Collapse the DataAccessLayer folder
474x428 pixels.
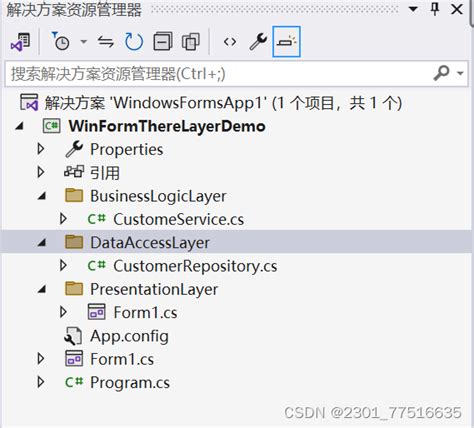click(x=42, y=243)
